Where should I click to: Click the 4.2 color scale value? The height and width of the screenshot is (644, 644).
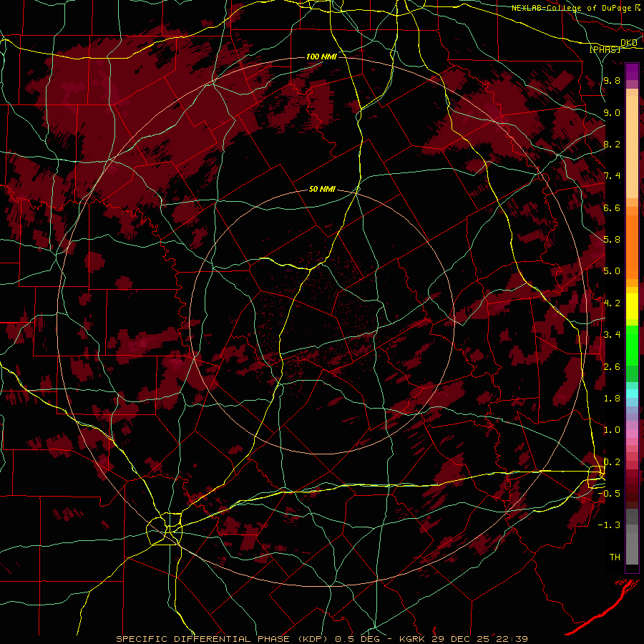coord(612,303)
